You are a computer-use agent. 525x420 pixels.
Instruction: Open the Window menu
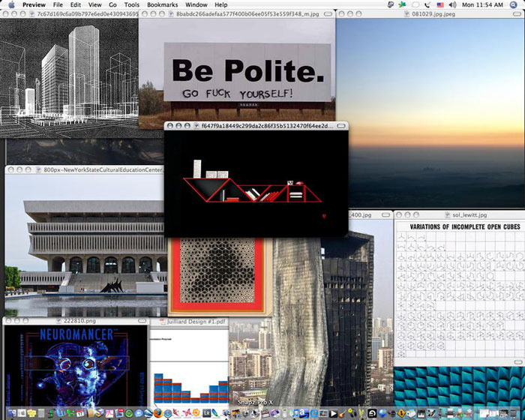tap(196, 4)
